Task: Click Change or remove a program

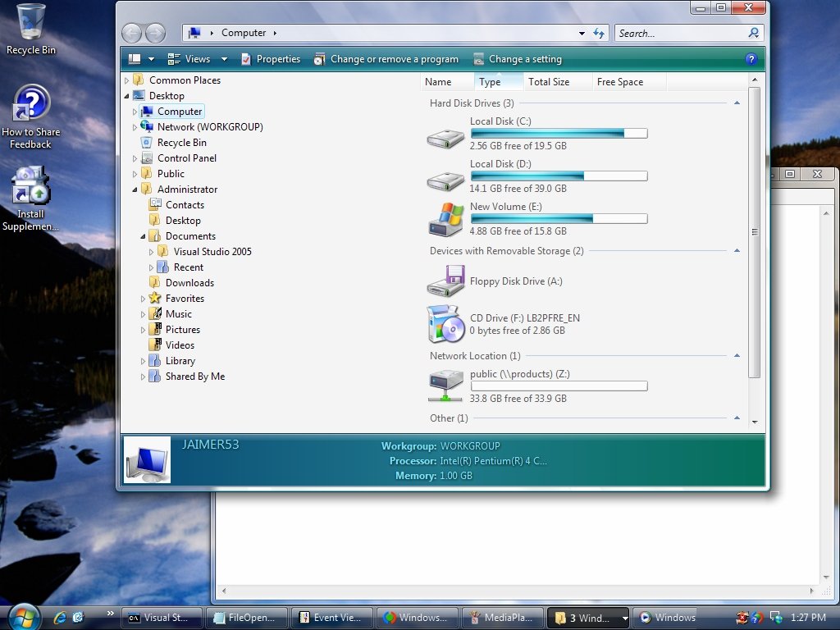Action: tap(394, 59)
